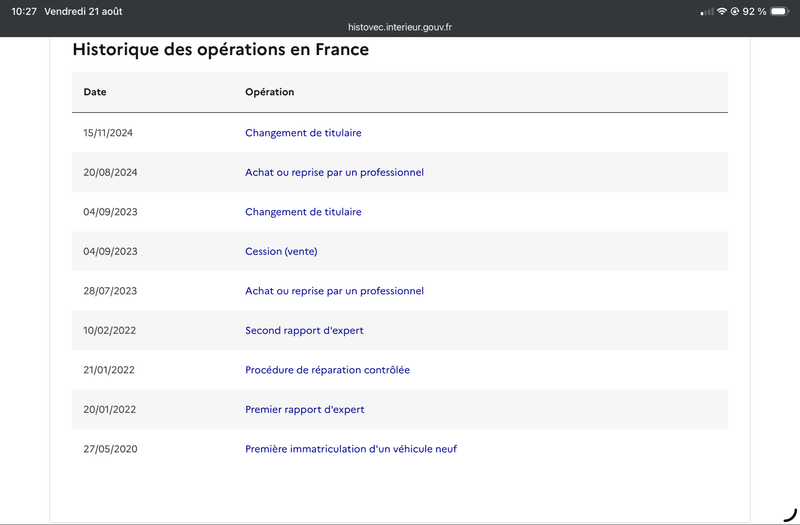Click the date 20/08/2024

pos(110,172)
